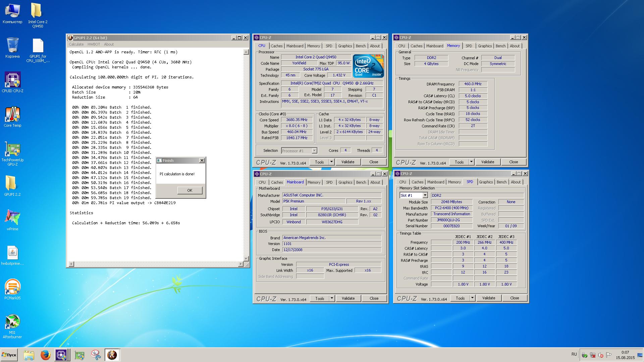
Task: Open the Bench tab in CPU-Z CPU window
Action: (x=361, y=46)
